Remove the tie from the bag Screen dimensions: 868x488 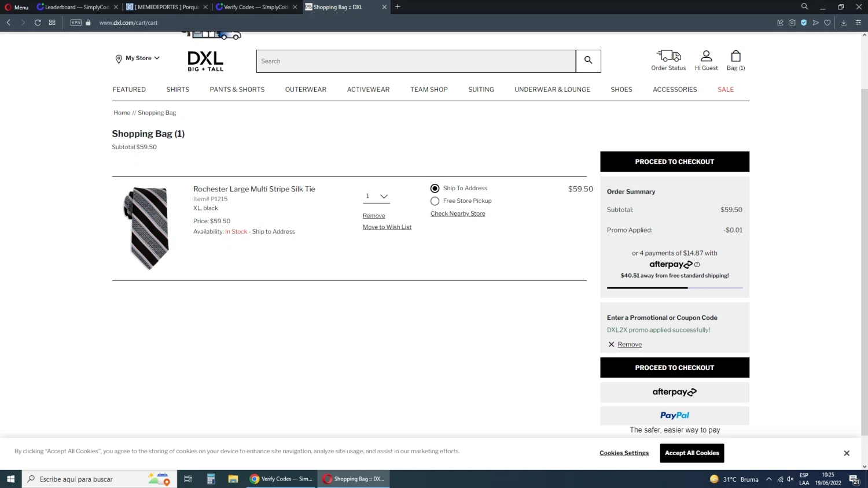[374, 216]
